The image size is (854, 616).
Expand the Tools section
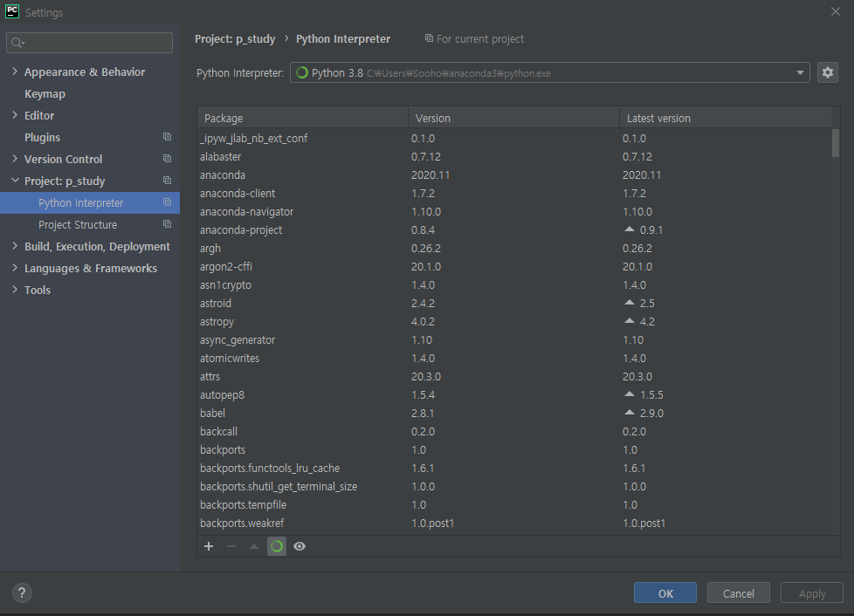pos(15,290)
